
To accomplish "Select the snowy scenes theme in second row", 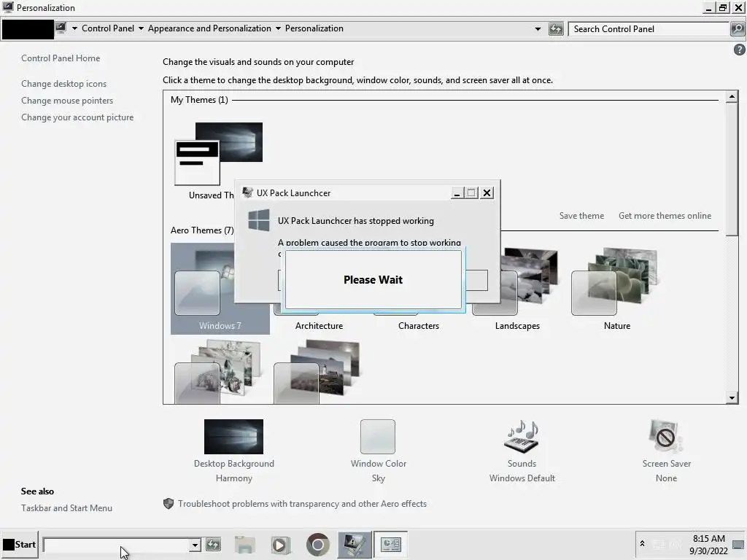I will click(x=219, y=373).
